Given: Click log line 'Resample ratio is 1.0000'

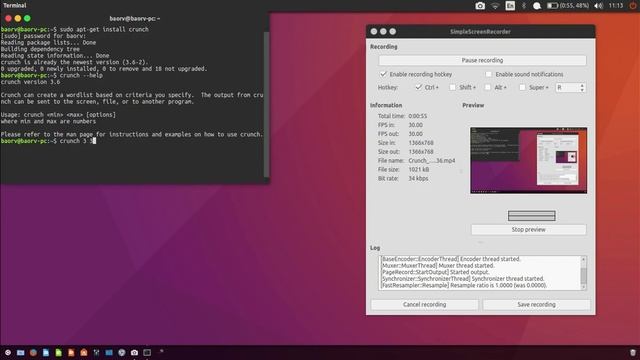Looking at the screenshot, I should 464,285.
